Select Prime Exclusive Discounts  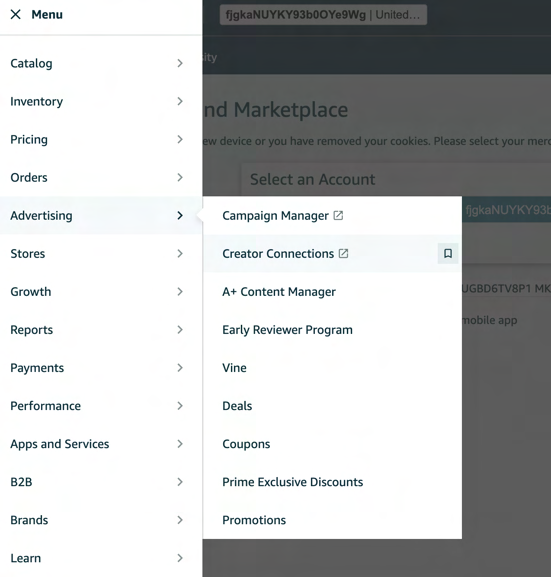point(293,482)
